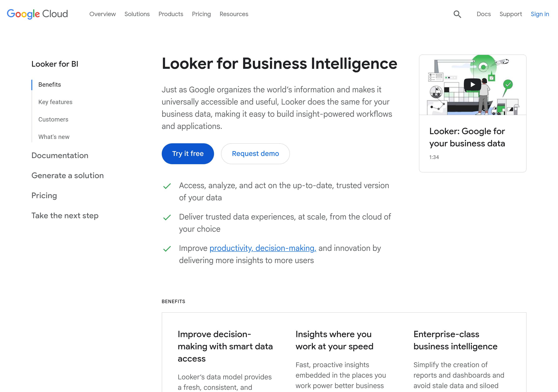Click the Google Cloud logo

37,14
